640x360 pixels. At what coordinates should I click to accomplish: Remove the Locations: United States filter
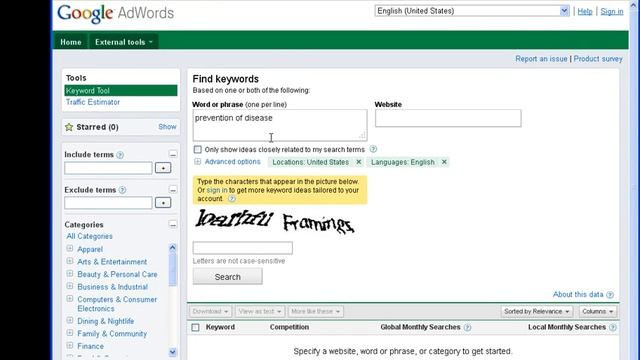[x=359, y=162]
